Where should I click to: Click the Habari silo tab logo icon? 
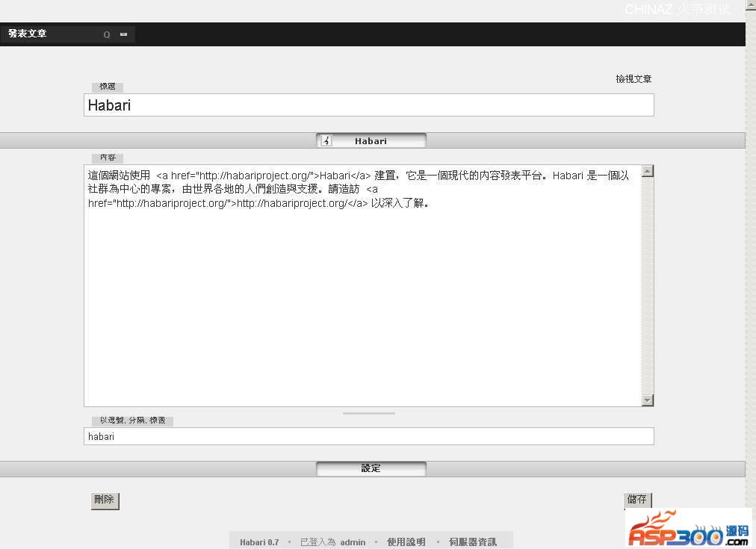(327, 140)
